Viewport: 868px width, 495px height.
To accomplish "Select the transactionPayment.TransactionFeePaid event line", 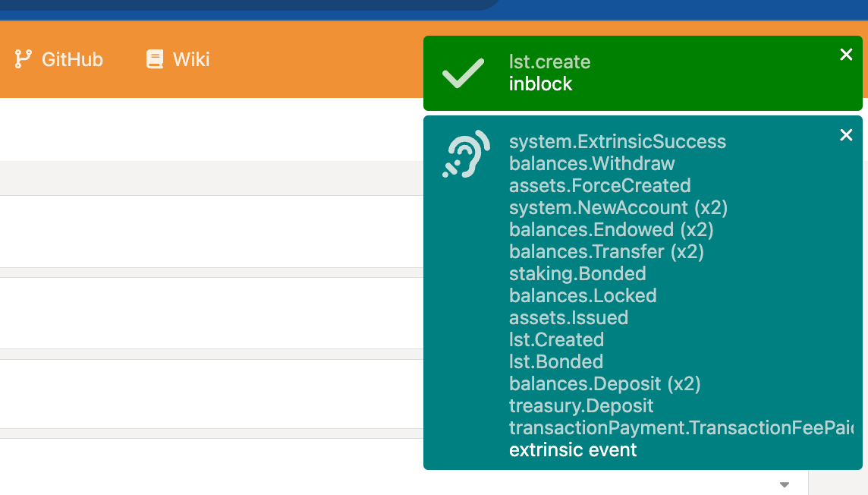I will (x=681, y=428).
